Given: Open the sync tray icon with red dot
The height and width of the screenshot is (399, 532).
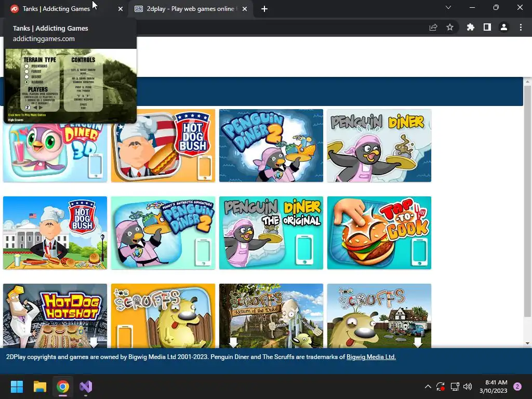Looking at the screenshot, I should pyautogui.click(x=441, y=387).
